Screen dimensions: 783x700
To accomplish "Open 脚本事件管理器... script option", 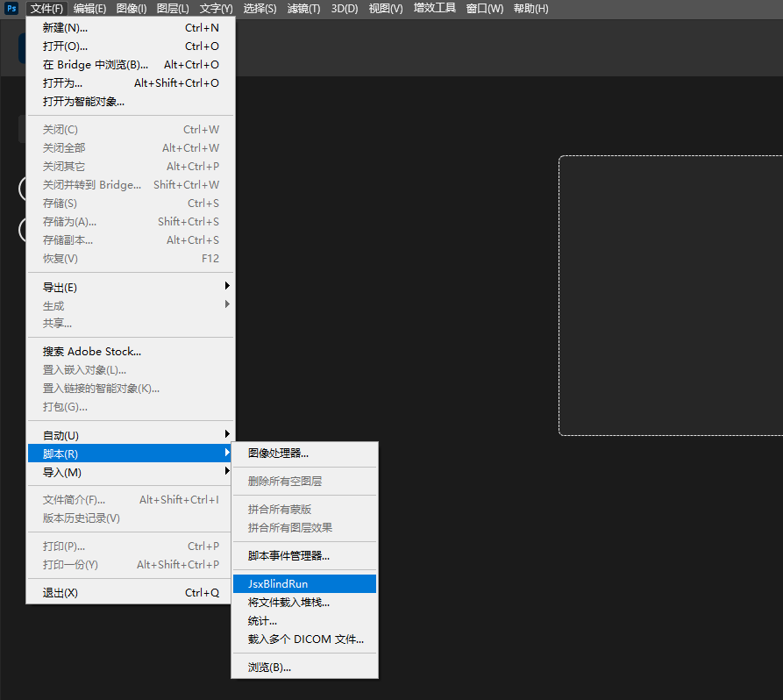I will pyautogui.click(x=288, y=555).
